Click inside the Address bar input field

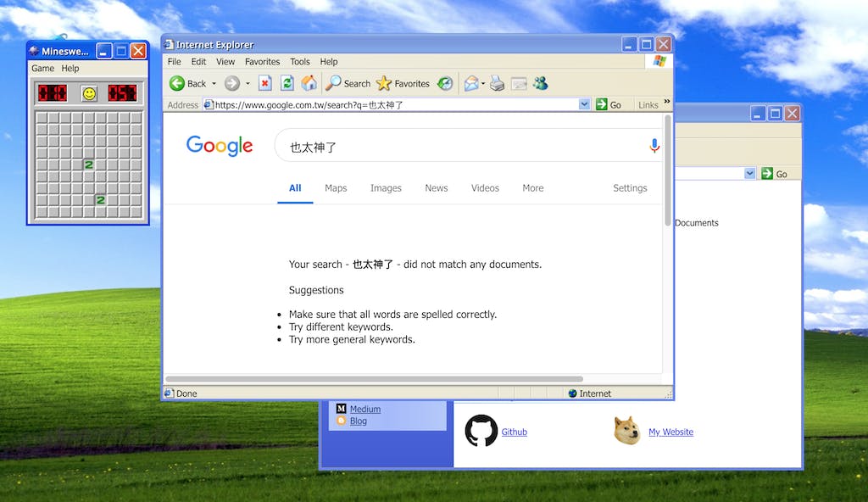(381, 103)
